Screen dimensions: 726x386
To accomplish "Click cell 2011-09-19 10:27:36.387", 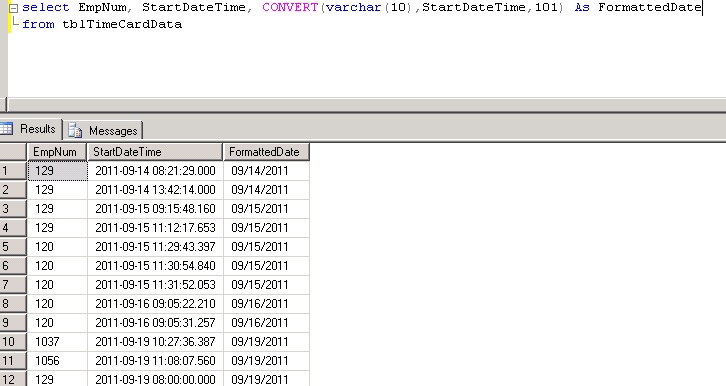I will coord(155,342).
